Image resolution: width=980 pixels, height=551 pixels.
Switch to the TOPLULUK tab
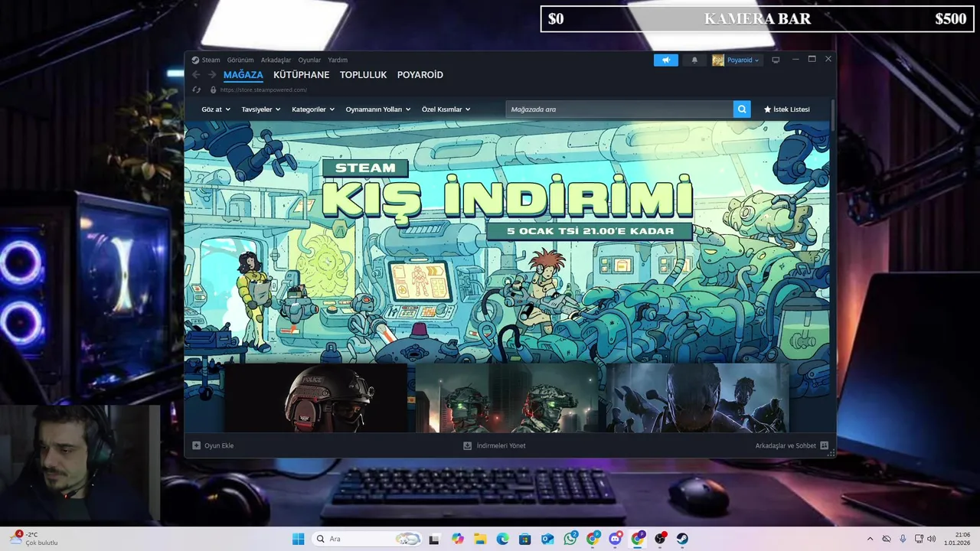click(x=364, y=75)
